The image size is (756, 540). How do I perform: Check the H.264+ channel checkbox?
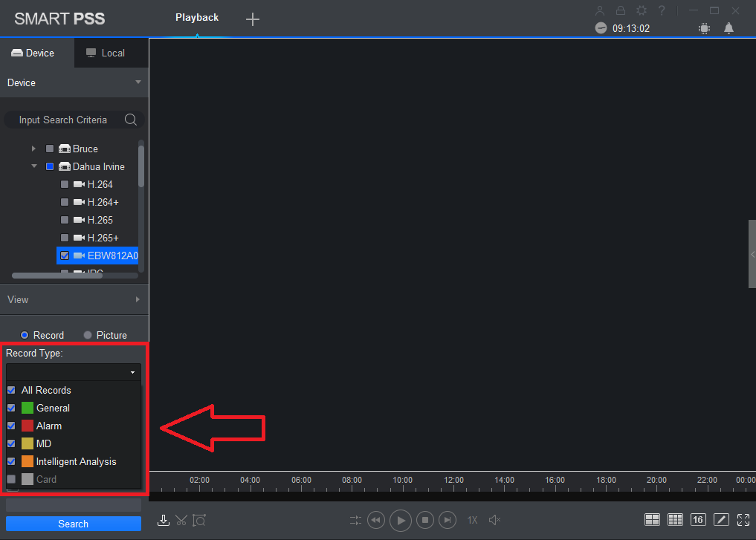tap(65, 202)
